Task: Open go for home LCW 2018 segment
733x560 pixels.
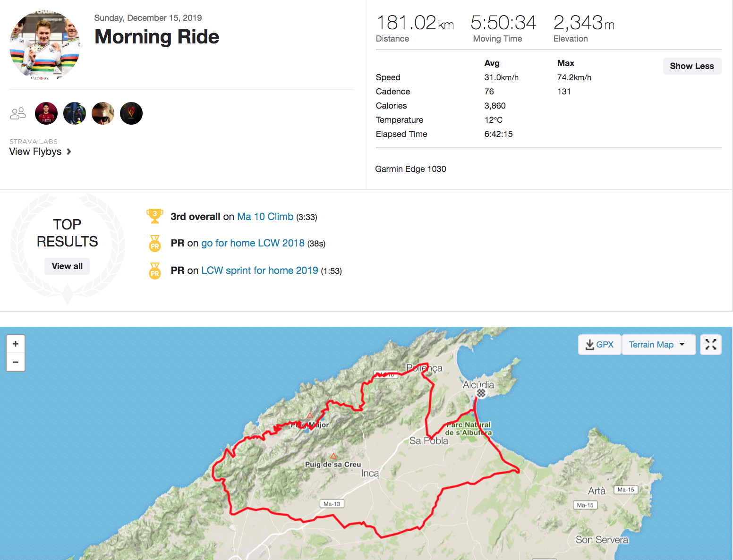Action: pyautogui.click(x=253, y=243)
